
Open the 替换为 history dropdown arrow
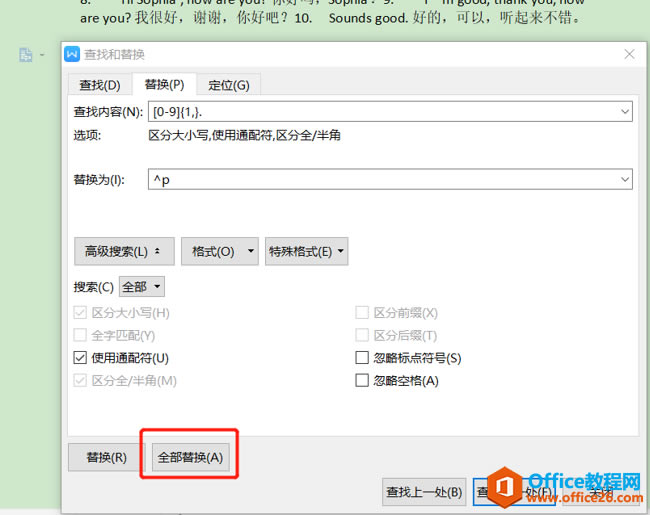click(625, 180)
